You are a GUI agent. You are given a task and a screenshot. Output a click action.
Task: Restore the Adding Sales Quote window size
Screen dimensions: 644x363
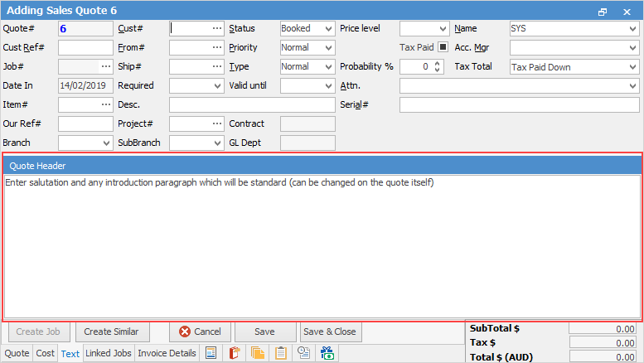pyautogui.click(x=603, y=12)
